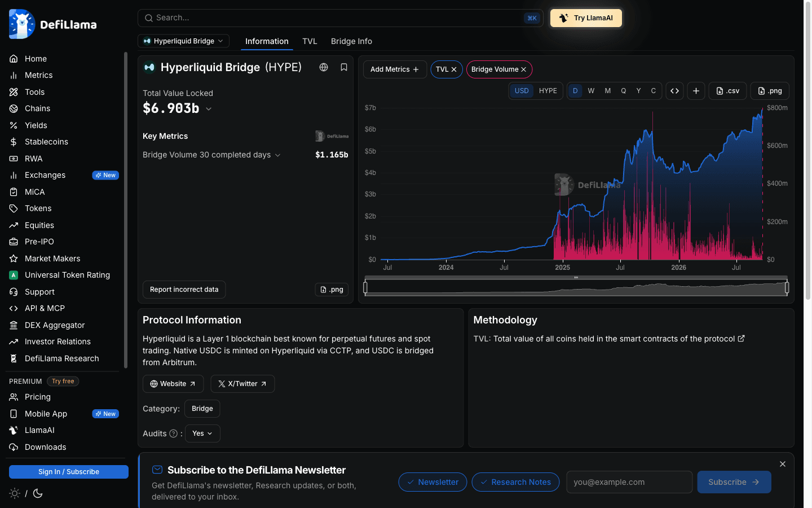Click Report incorrect data

pos(184,290)
